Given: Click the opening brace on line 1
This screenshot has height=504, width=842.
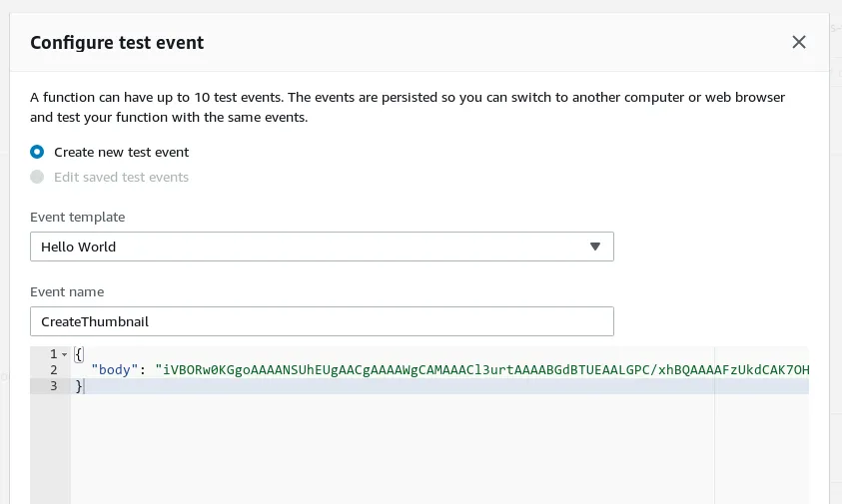Looking at the screenshot, I should pyautogui.click(x=79, y=354).
